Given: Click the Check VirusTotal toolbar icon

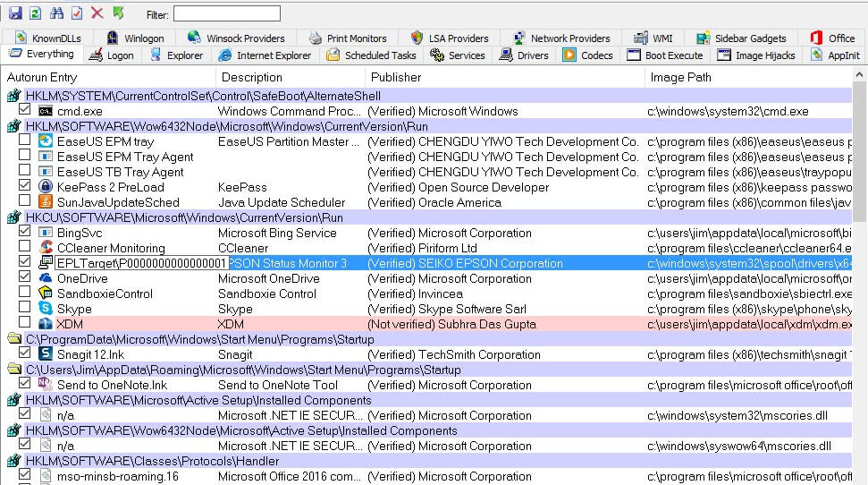Looking at the screenshot, I should tap(76, 13).
